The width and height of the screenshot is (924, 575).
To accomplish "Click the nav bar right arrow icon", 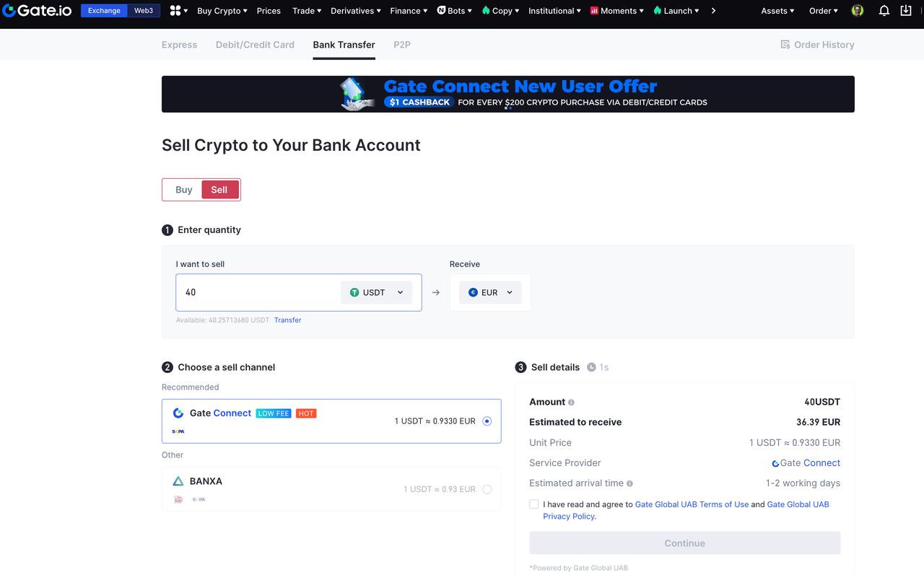I will (x=713, y=11).
